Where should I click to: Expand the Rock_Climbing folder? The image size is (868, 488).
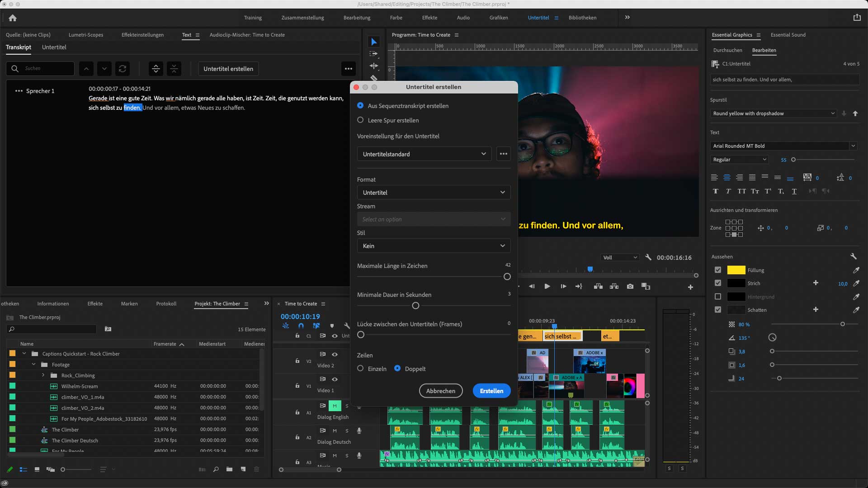(43, 375)
